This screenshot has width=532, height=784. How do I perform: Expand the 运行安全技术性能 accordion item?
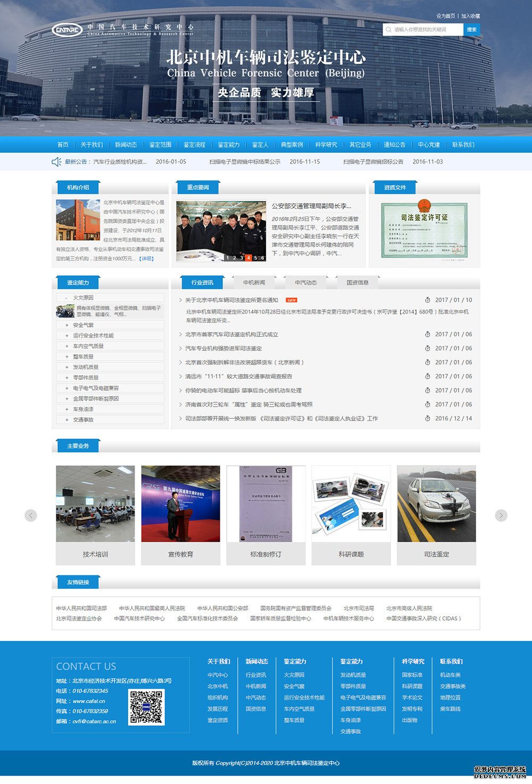(x=110, y=336)
